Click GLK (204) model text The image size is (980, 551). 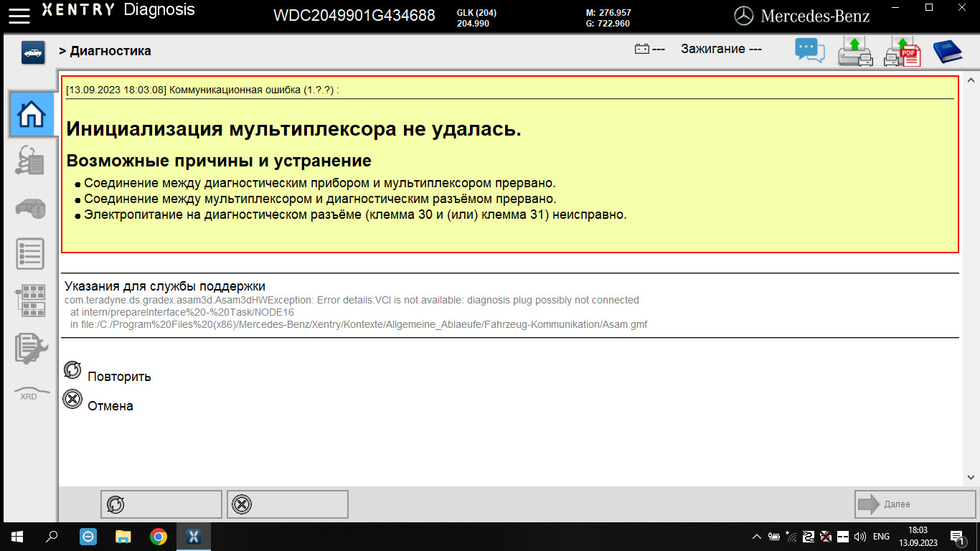476,13
